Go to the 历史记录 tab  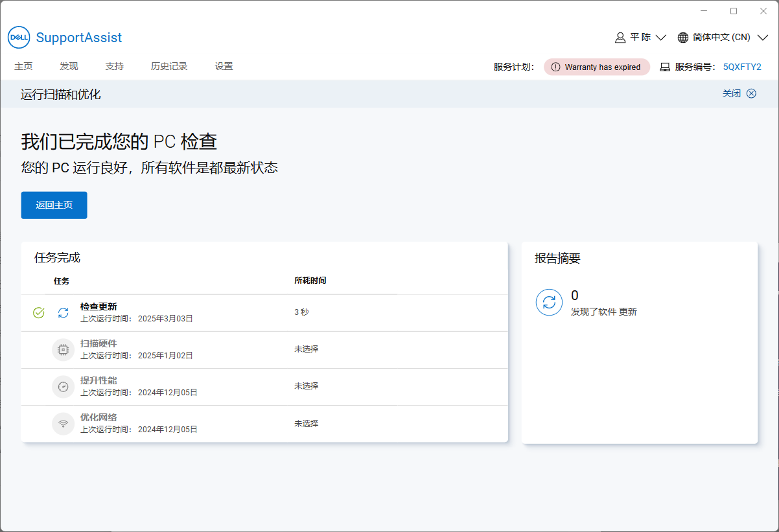point(169,66)
